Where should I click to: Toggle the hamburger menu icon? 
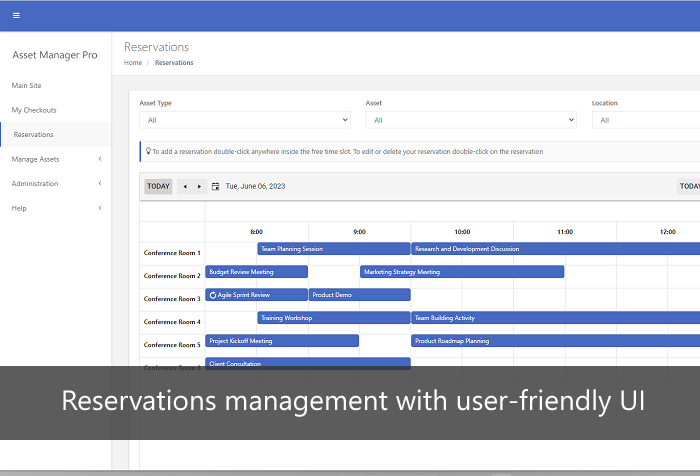(x=17, y=16)
